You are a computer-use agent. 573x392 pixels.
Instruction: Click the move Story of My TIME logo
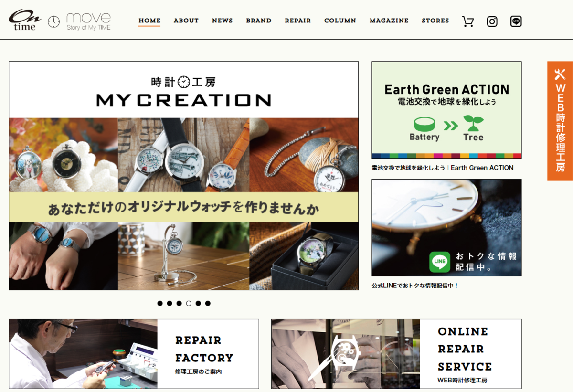pos(79,21)
